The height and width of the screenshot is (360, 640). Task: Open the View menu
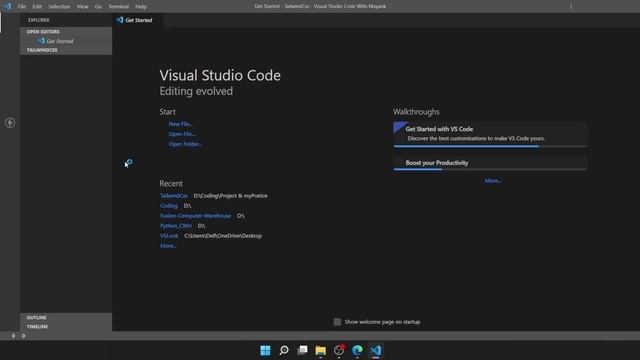coord(82,7)
